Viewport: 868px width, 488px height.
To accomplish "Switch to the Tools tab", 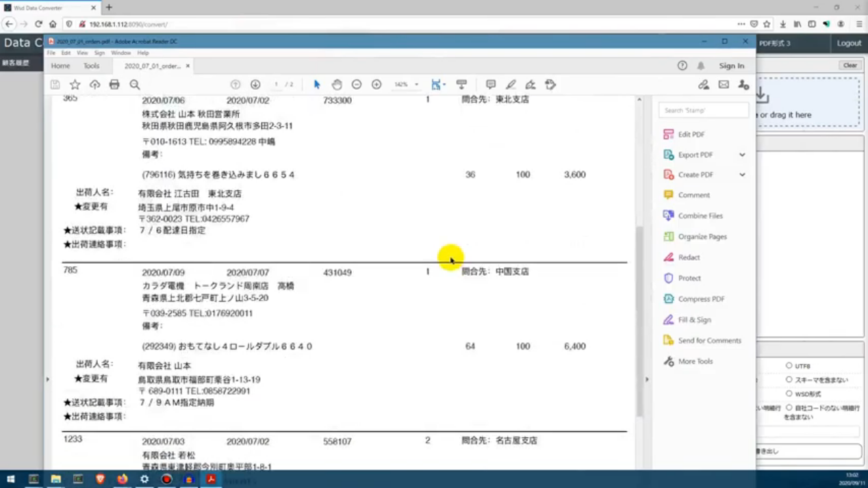I will click(91, 66).
